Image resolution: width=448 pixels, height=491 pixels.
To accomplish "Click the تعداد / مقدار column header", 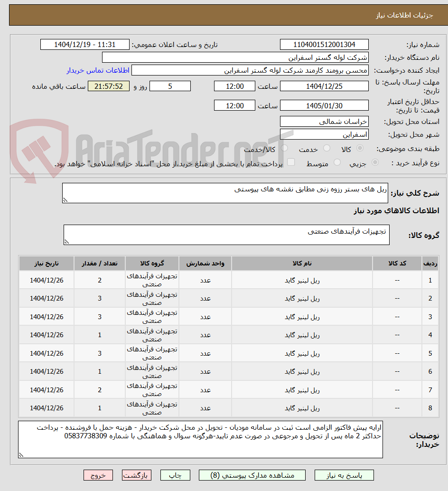I will click(x=100, y=264).
